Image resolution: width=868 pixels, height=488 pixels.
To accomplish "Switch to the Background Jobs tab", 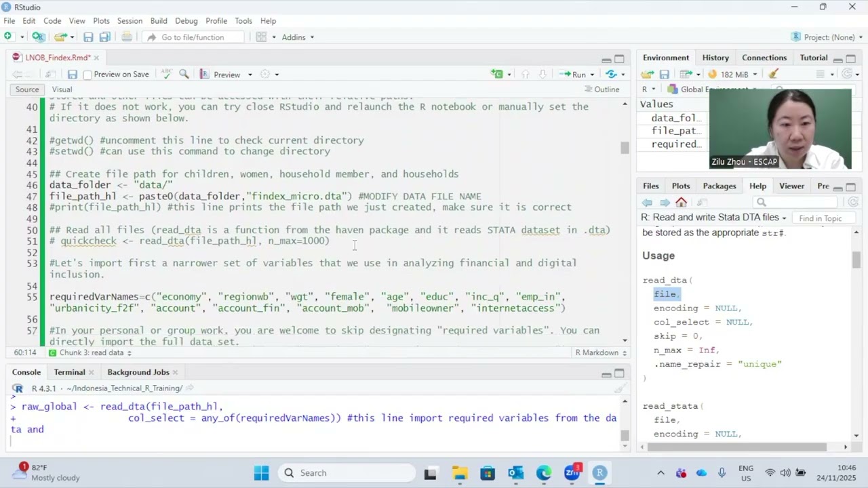I will point(138,372).
